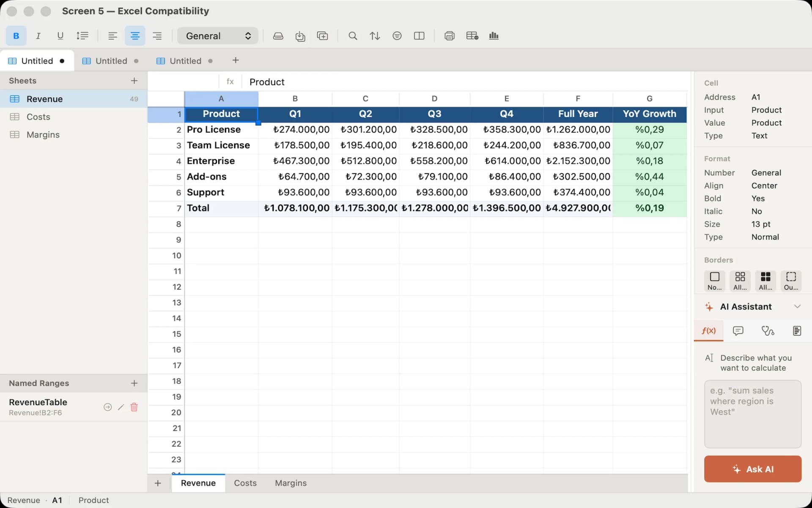
Task: Select the Revenue sheet in the sidebar
Action: tap(74, 99)
